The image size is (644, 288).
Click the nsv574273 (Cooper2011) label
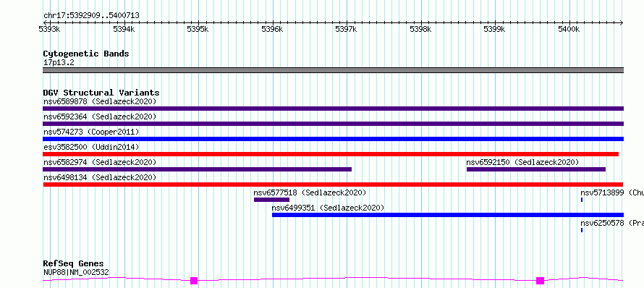pos(91,132)
